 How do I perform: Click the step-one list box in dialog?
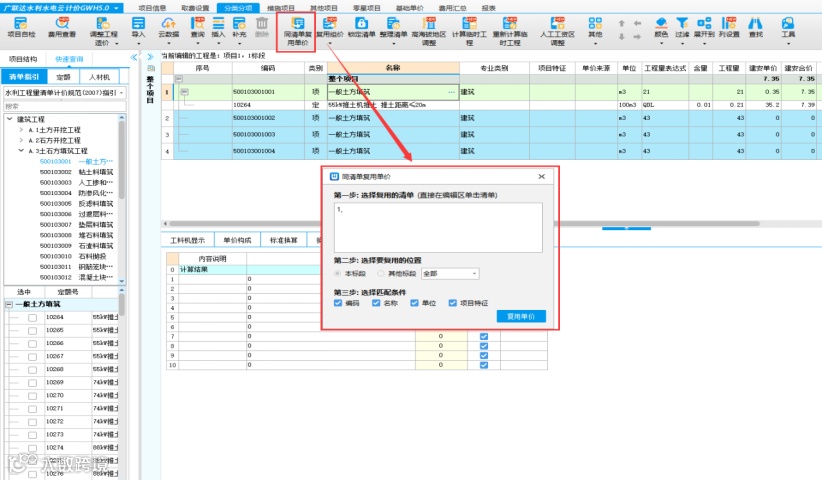438,228
